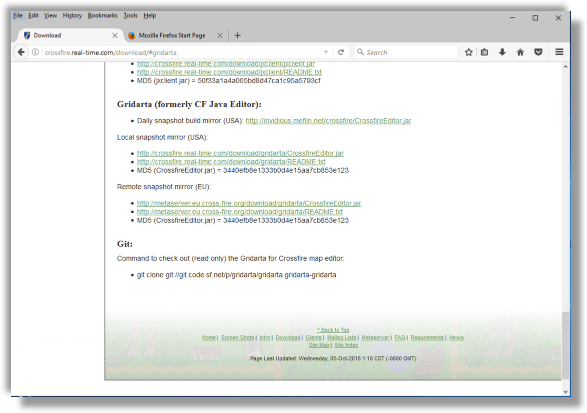587x413 pixels.
Task: Open the Requirements footer link
Action: [427, 337]
